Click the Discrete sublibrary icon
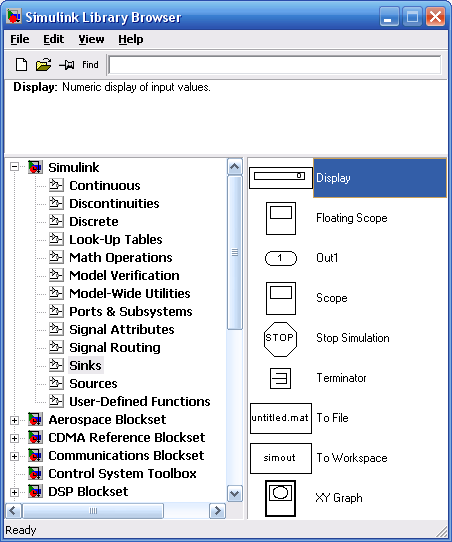Image resolution: width=452 pixels, height=542 pixels. coord(56,221)
